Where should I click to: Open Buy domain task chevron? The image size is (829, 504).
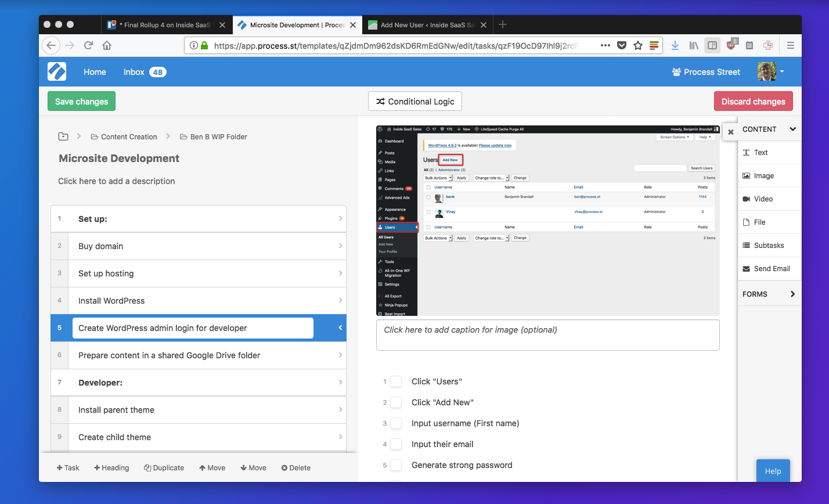click(340, 246)
